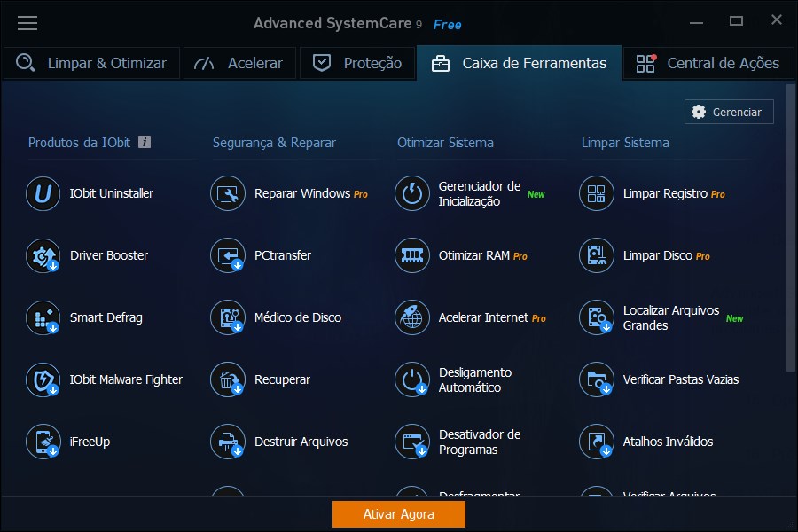798x532 pixels.
Task: Click the Desligamento Automático label
Action: click(x=475, y=379)
